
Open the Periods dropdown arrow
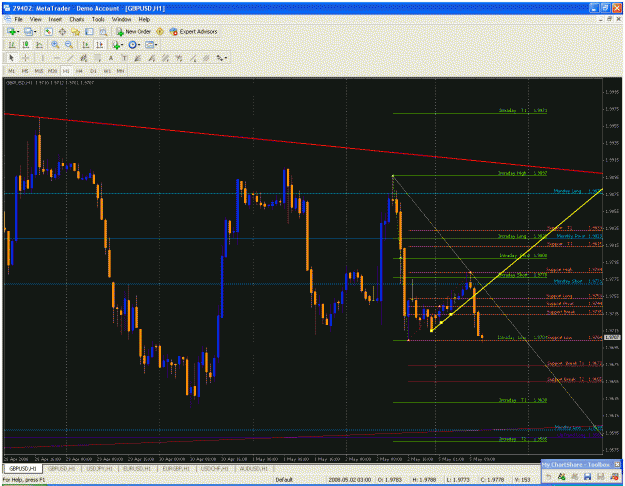pyautogui.click(x=139, y=45)
